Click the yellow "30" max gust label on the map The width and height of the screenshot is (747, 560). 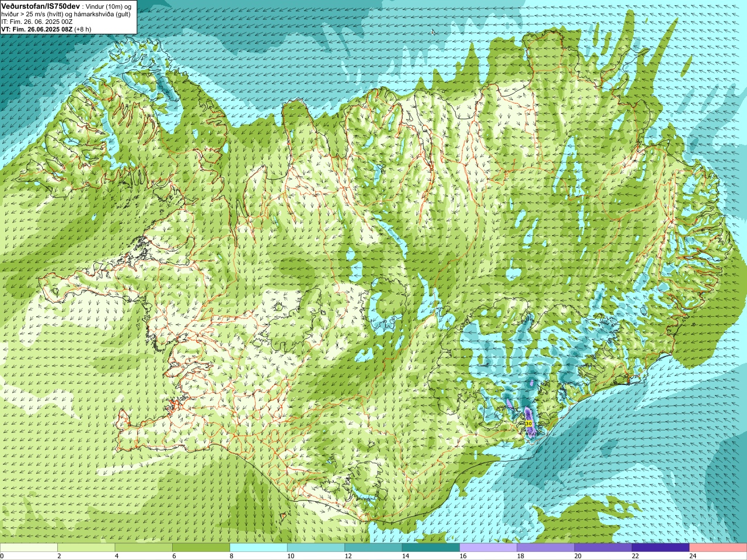pyautogui.click(x=529, y=423)
